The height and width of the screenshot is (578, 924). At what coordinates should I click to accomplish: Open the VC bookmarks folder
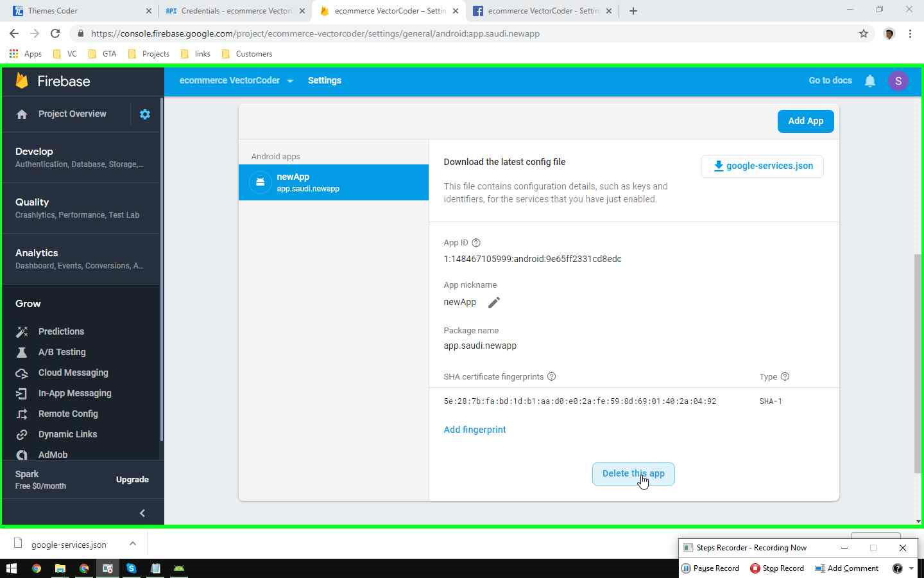click(x=65, y=54)
